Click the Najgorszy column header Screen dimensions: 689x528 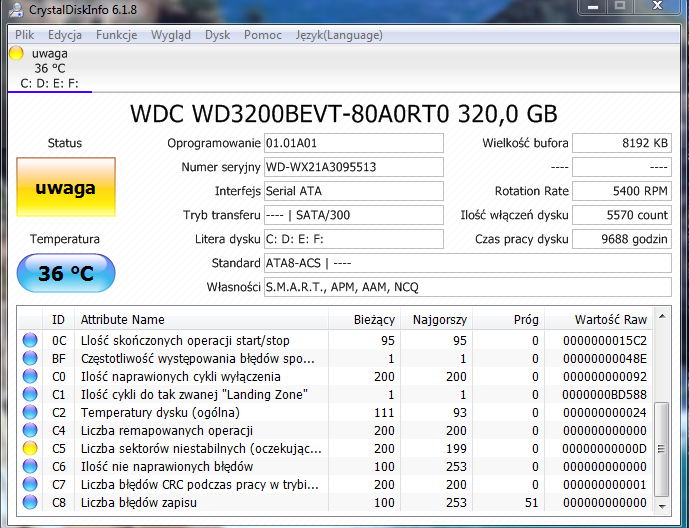(436, 320)
